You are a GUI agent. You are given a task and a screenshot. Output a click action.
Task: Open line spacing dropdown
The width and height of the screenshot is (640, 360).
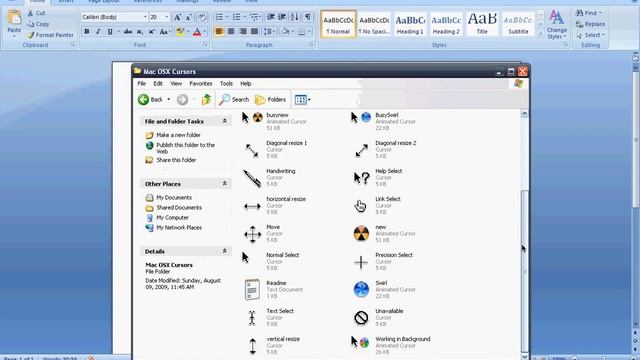click(269, 31)
